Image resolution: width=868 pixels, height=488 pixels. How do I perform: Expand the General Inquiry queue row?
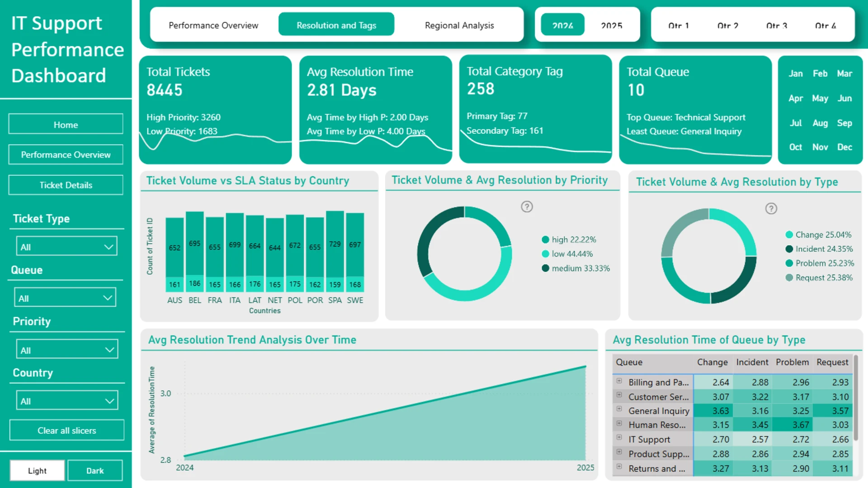[619, 409]
